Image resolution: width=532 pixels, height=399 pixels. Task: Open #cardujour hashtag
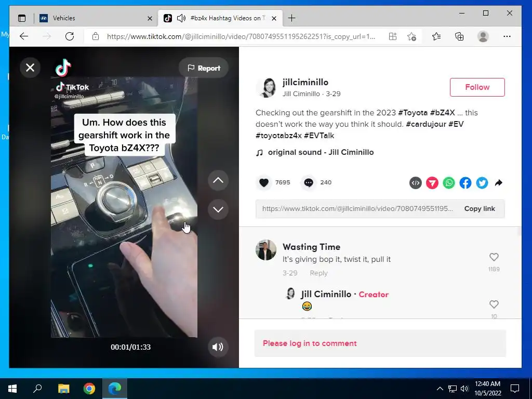click(x=426, y=124)
